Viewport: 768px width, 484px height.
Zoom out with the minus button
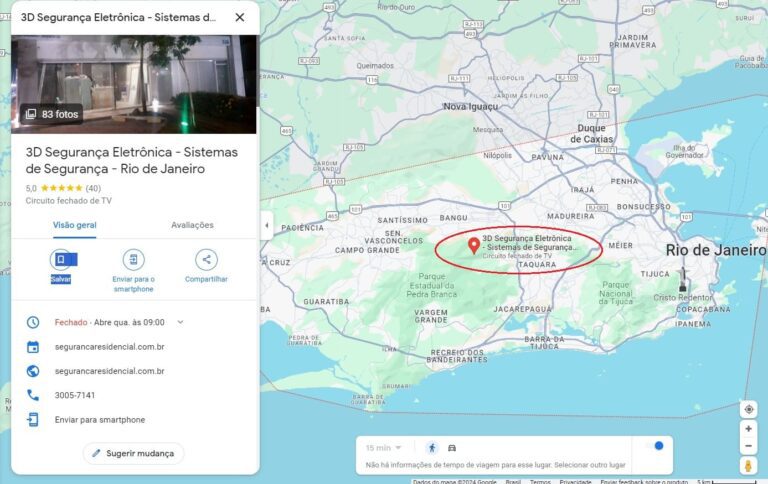pyautogui.click(x=748, y=446)
